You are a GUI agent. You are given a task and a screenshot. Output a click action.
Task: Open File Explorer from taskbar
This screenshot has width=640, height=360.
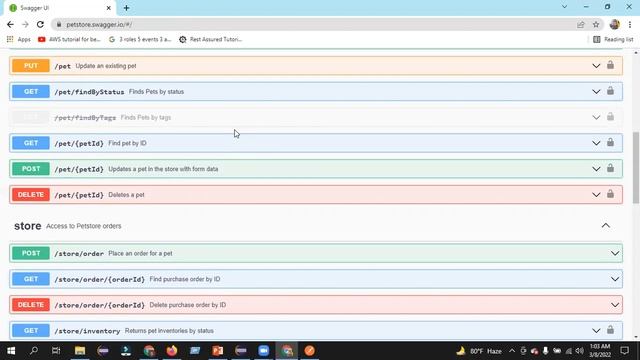click(80, 351)
